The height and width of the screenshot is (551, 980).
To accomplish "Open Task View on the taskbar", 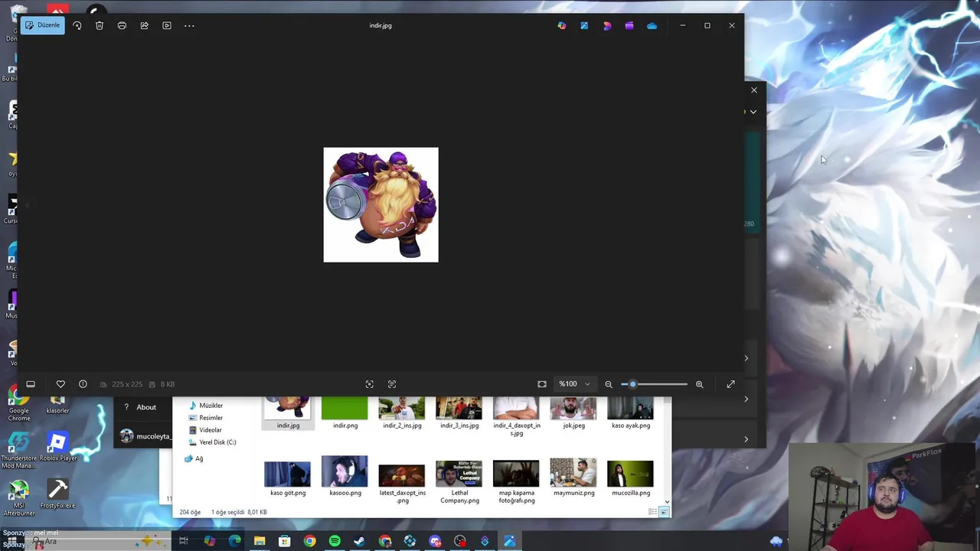I will (184, 541).
